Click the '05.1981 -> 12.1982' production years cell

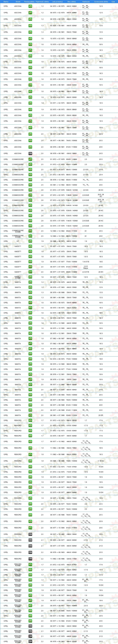click(x=57, y=185)
